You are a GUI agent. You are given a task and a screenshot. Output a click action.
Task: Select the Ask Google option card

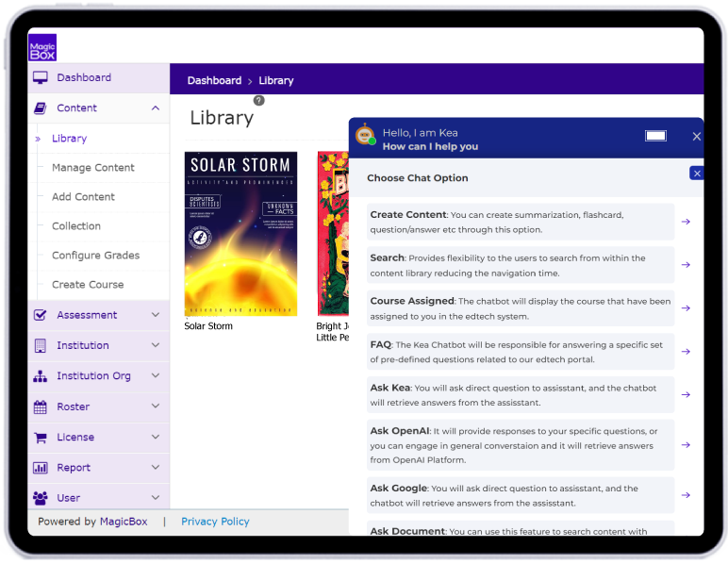click(521, 496)
